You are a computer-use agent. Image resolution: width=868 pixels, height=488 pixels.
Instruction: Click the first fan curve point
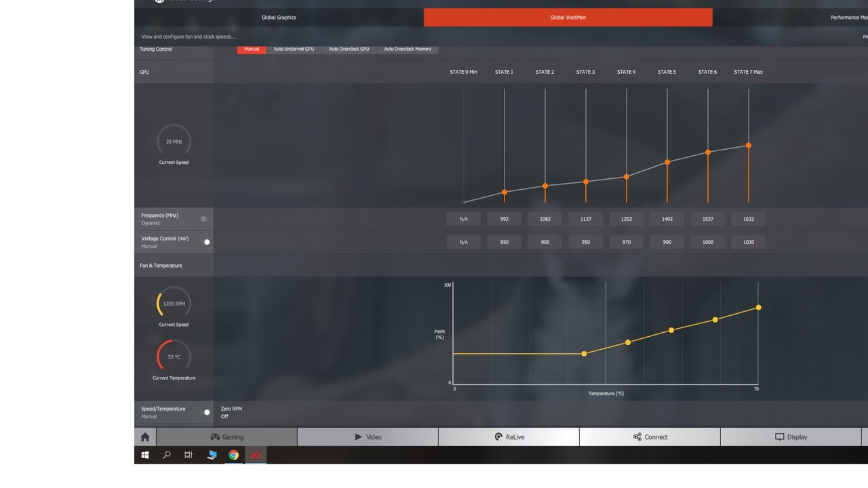coord(585,354)
